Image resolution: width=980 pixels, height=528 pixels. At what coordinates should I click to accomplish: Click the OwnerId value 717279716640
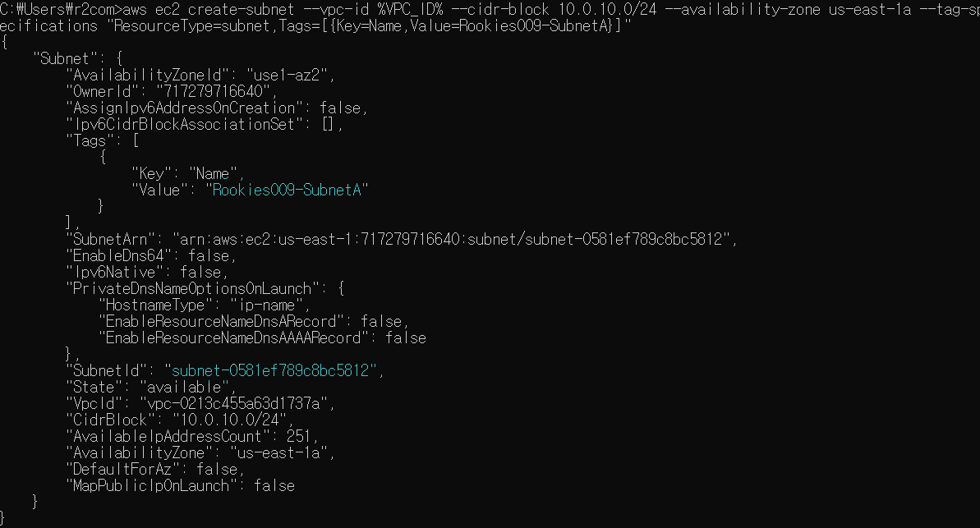pos(213,91)
